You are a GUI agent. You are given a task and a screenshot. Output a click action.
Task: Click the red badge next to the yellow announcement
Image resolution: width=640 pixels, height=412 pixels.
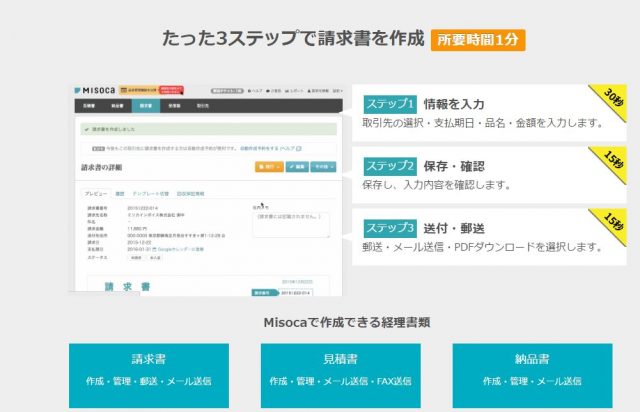coord(171,90)
